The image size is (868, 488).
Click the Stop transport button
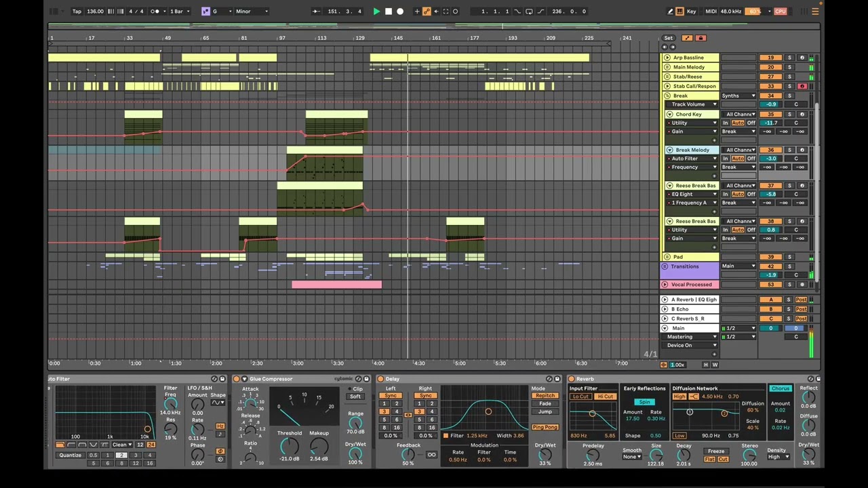pyautogui.click(x=389, y=12)
